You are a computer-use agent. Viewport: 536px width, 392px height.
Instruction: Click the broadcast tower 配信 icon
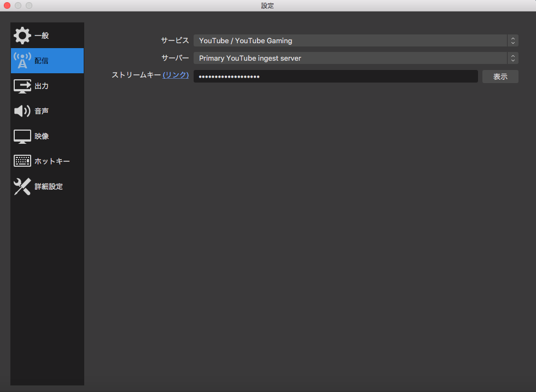click(x=22, y=61)
